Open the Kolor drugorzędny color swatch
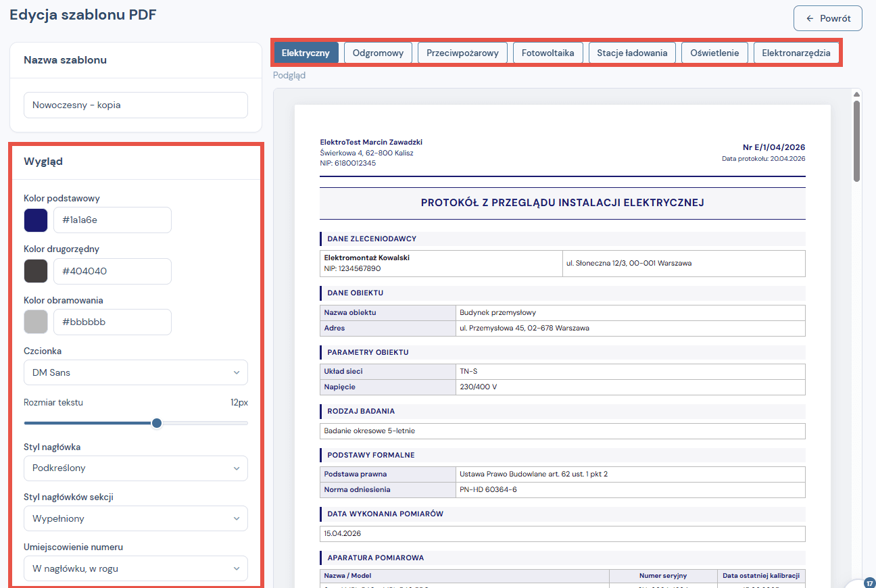Image resolution: width=876 pixels, height=588 pixels. point(36,271)
